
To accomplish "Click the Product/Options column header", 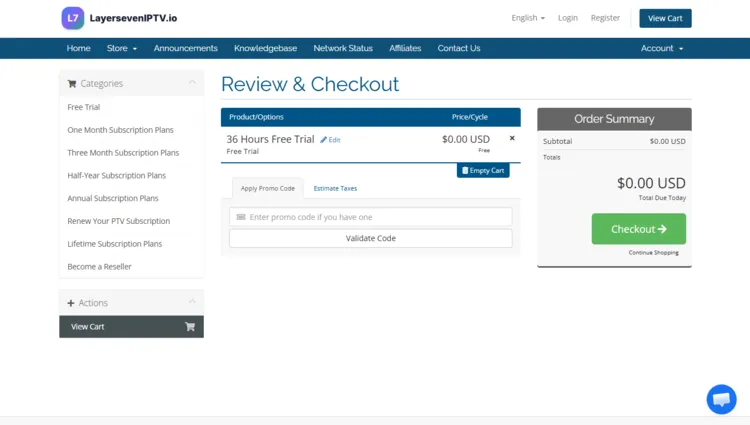I will [256, 117].
